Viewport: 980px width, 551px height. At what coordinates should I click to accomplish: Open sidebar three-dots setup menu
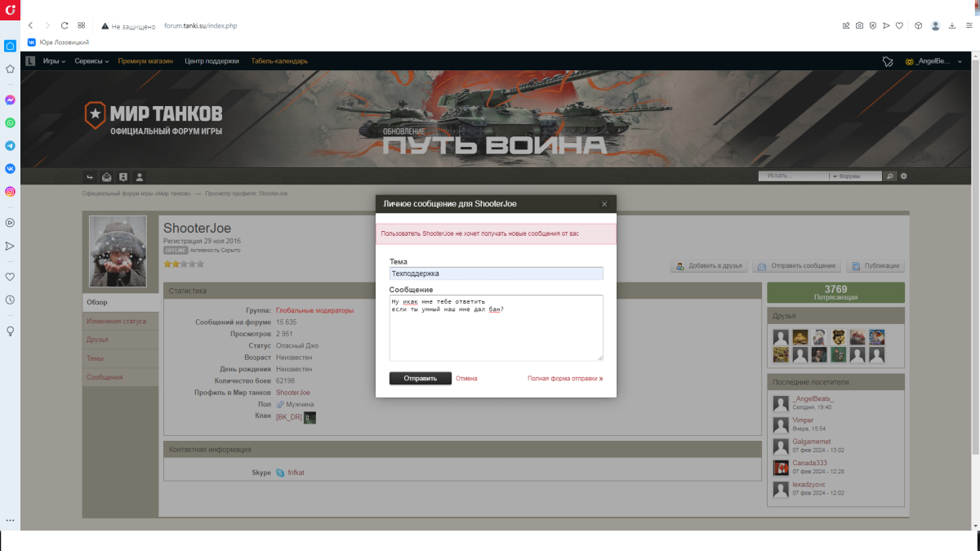point(10,520)
